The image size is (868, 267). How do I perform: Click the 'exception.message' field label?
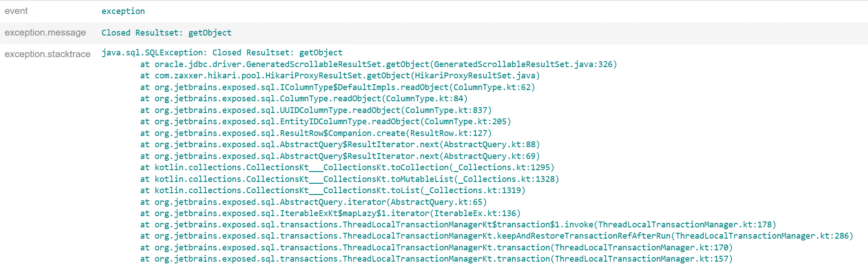click(45, 32)
